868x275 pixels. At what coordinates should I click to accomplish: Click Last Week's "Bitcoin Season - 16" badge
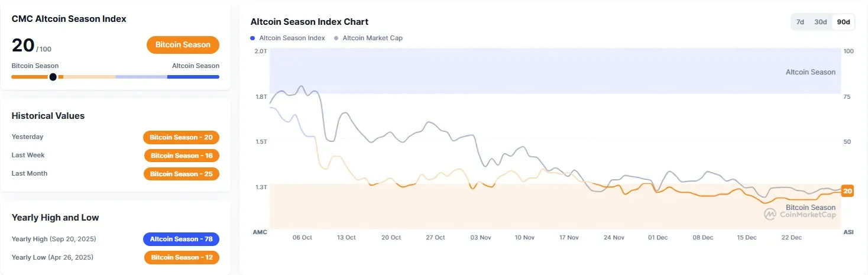coord(182,156)
